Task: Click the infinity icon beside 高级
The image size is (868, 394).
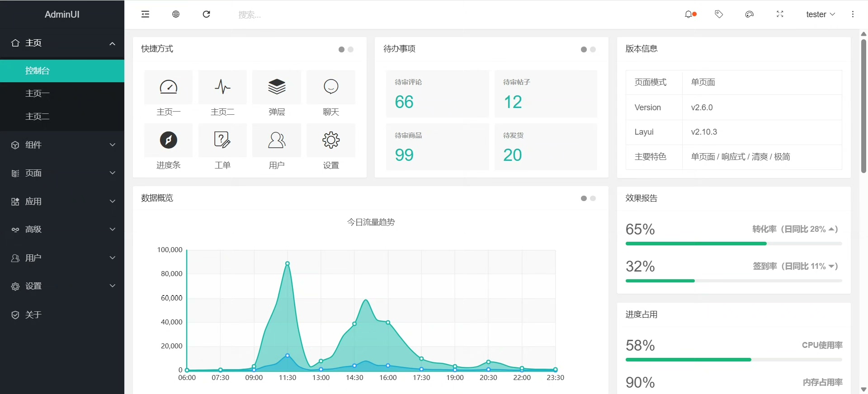Action: coord(15,230)
